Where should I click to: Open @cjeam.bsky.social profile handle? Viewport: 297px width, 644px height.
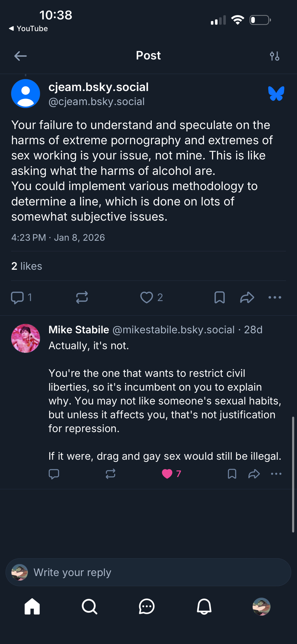click(x=96, y=102)
